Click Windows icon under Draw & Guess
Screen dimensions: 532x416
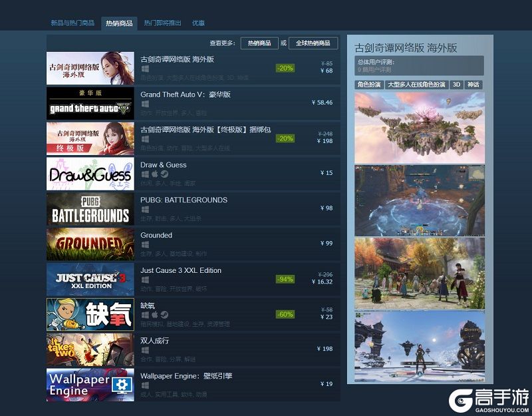click(145, 174)
